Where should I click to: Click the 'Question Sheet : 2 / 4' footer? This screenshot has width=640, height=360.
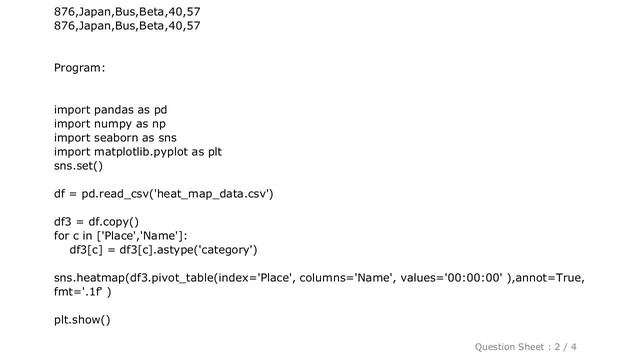click(525, 347)
